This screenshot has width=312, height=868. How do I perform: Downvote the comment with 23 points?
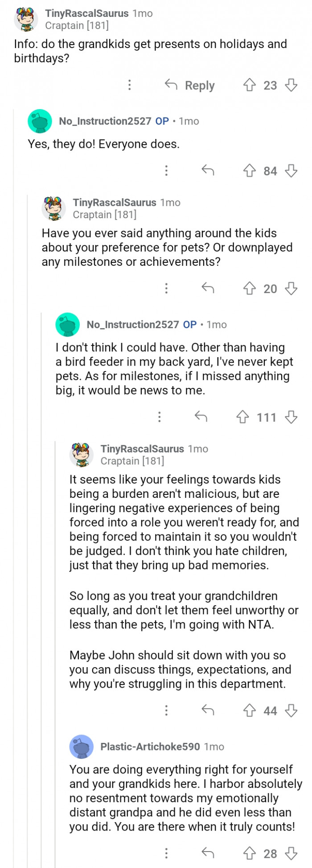click(291, 85)
